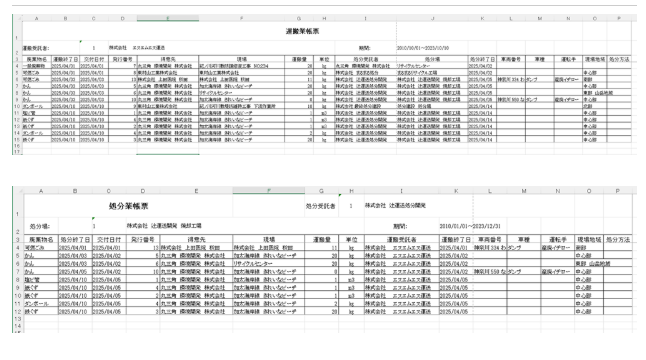This screenshot has width=646, height=360.
Task: Click the 運搬受託者 header cell in 処分業帳票 table
Action: (401, 239)
